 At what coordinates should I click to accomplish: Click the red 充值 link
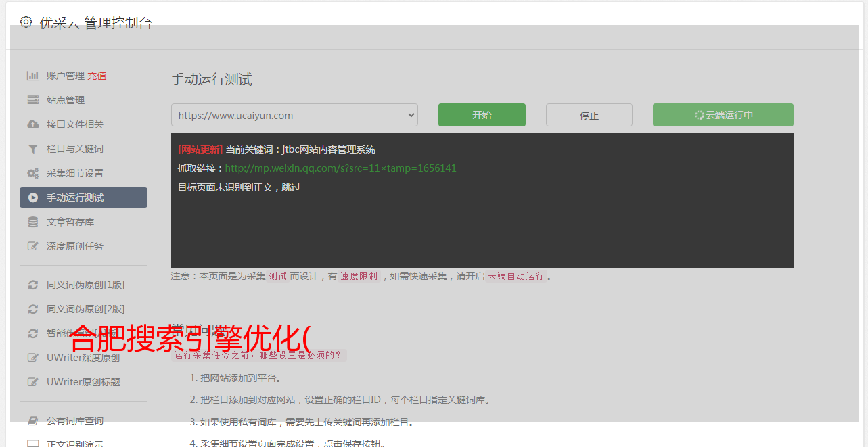(x=97, y=76)
